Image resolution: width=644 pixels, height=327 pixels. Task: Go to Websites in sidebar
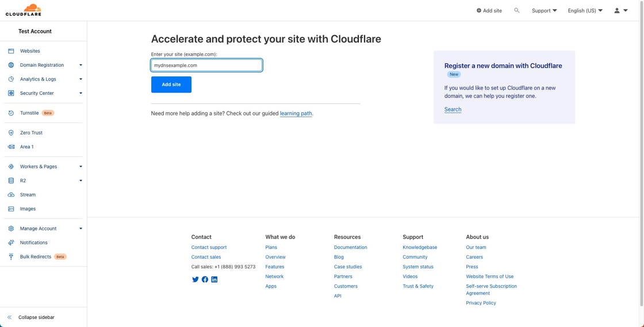(x=30, y=51)
